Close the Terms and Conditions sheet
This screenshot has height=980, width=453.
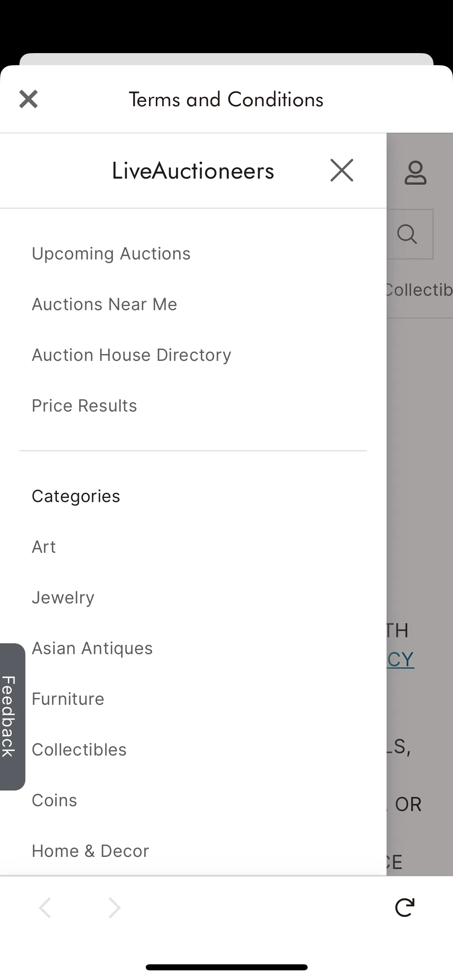coord(28,99)
